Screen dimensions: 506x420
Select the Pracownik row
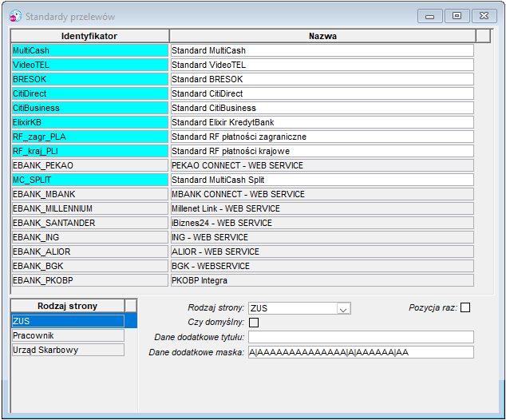pos(68,335)
